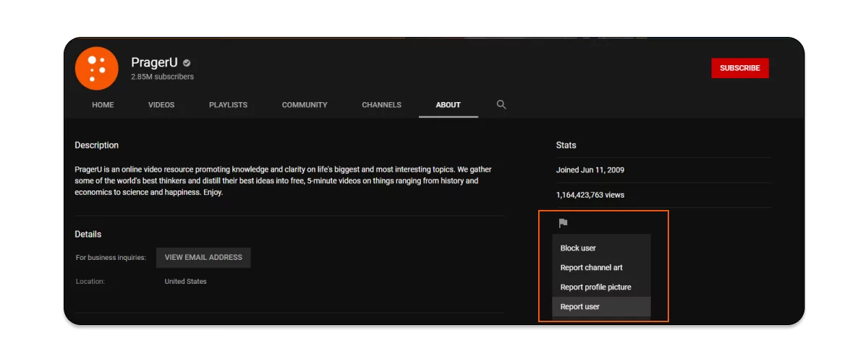Open the VIDEOS tab

click(161, 105)
